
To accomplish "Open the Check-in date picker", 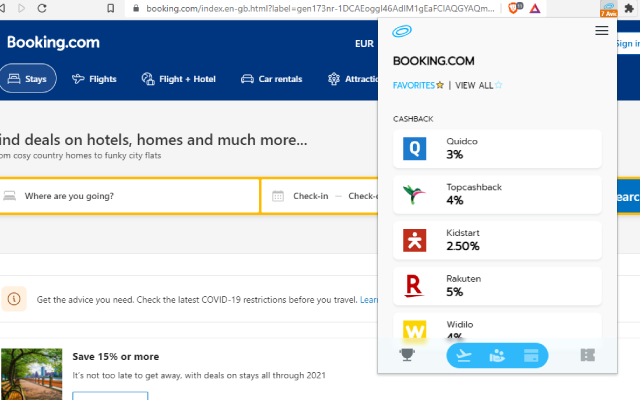I will coord(311,196).
